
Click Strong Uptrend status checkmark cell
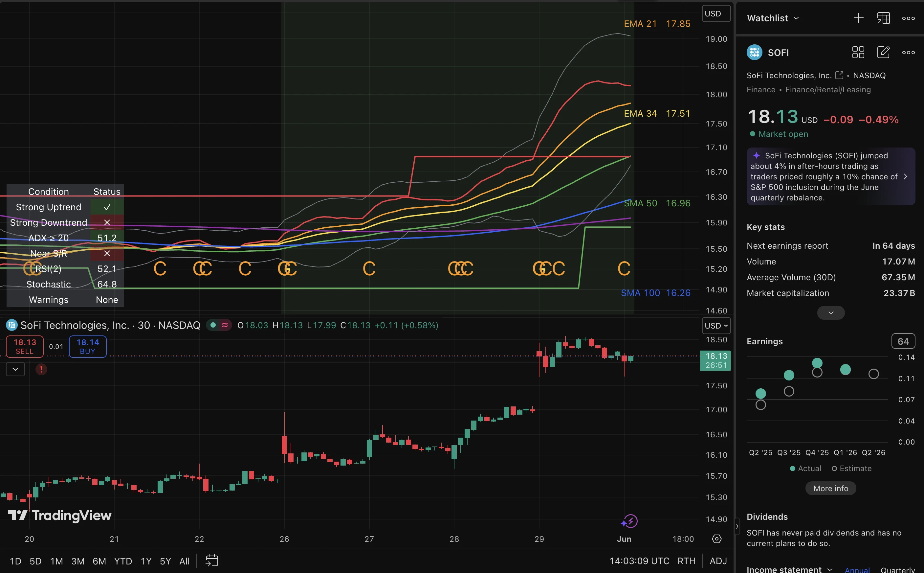click(107, 207)
